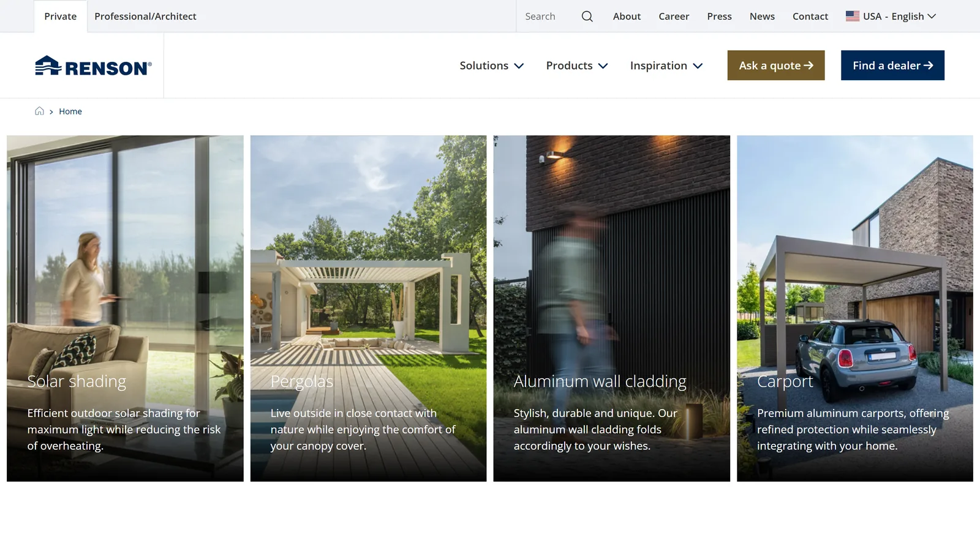Open the Pergolas card
The image size is (980, 551).
[368, 309]
